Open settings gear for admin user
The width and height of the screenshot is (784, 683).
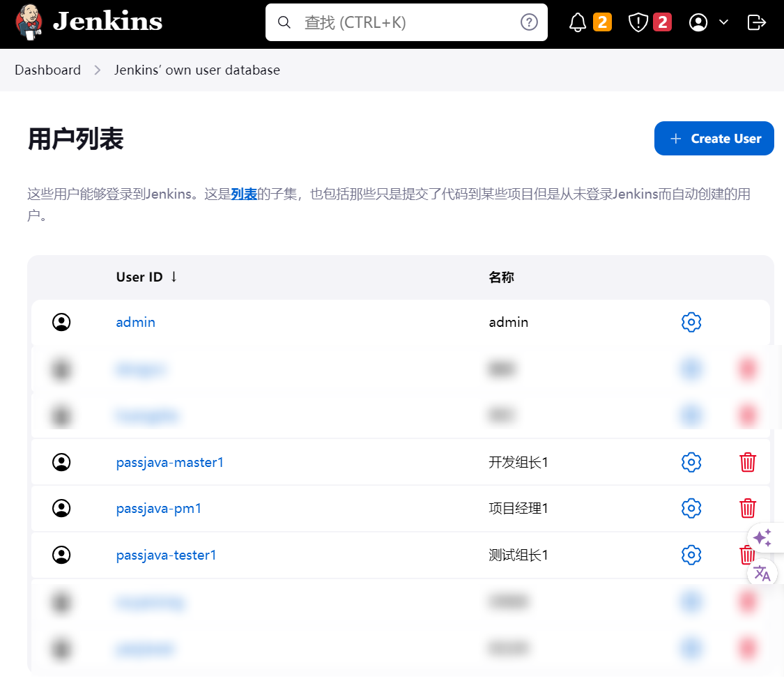pyautogui.click(x=691, y=322)
